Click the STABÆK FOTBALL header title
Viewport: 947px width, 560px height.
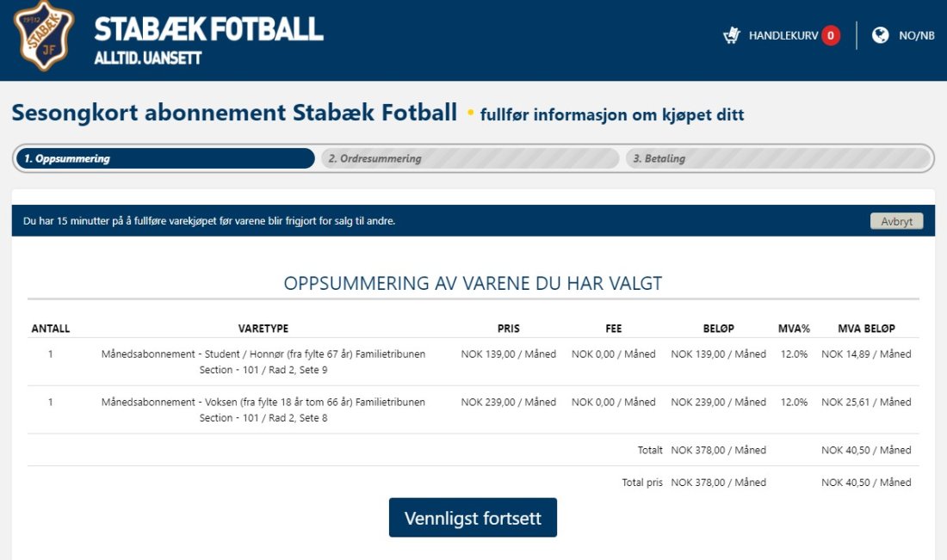pyautogui.click(x=208, y=29)
